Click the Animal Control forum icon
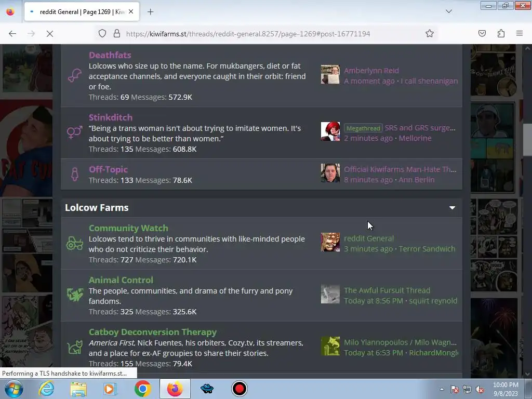Viewport: 532px width, 399px height. [x=75, y=295]
